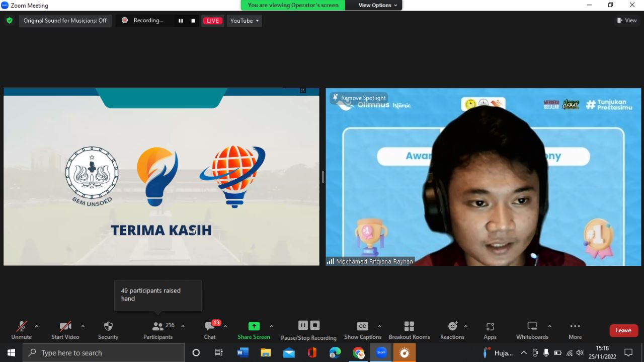
Task: Open Whiteboards
Action: 532,330
